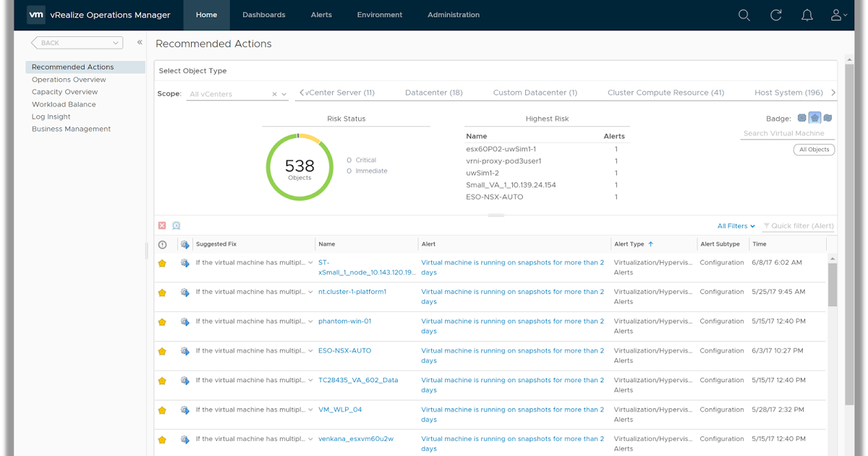Collapse the left navigation panel
Screen dimensions: 868x456
[140, 43]
